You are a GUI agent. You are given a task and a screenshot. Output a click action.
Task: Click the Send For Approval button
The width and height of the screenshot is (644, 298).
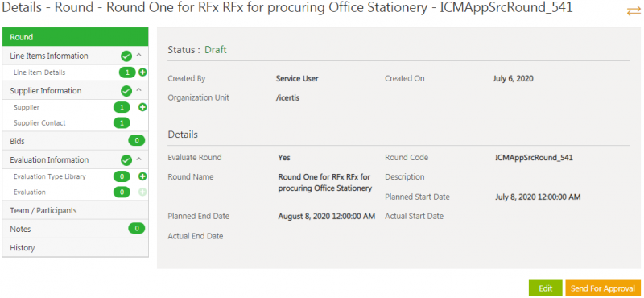pos(603,288)
